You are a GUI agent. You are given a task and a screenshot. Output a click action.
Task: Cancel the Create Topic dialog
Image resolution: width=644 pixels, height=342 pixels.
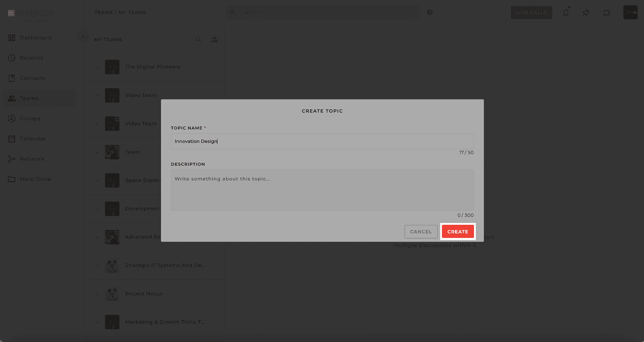pos(420,231)
